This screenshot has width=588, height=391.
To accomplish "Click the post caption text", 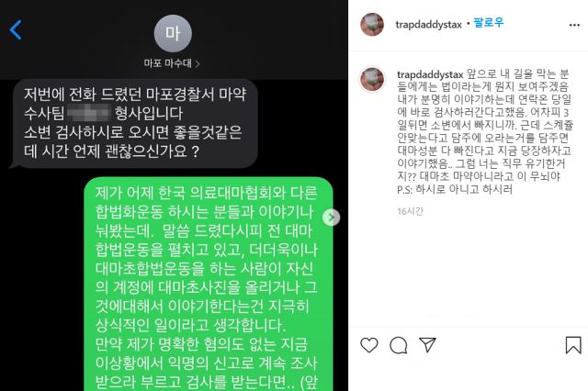I will click(x=484, y=131).
